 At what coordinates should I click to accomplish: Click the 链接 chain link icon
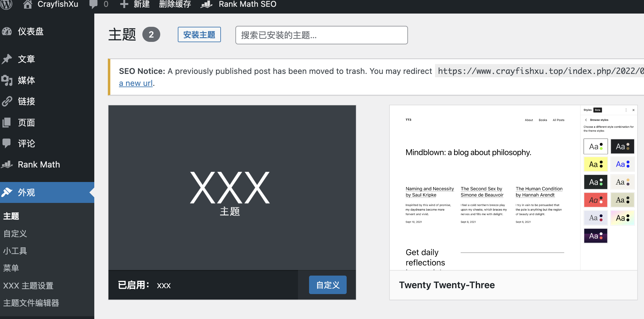(x=7, y=101)
